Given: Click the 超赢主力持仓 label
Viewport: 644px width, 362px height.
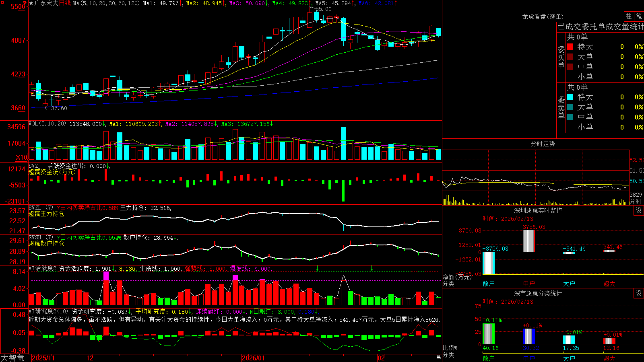Looking at the screenshot, I should (46, 214).
